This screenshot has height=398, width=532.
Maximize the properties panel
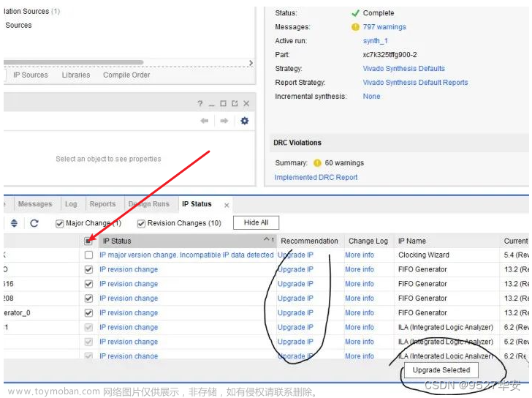click(x=223, y=103)
